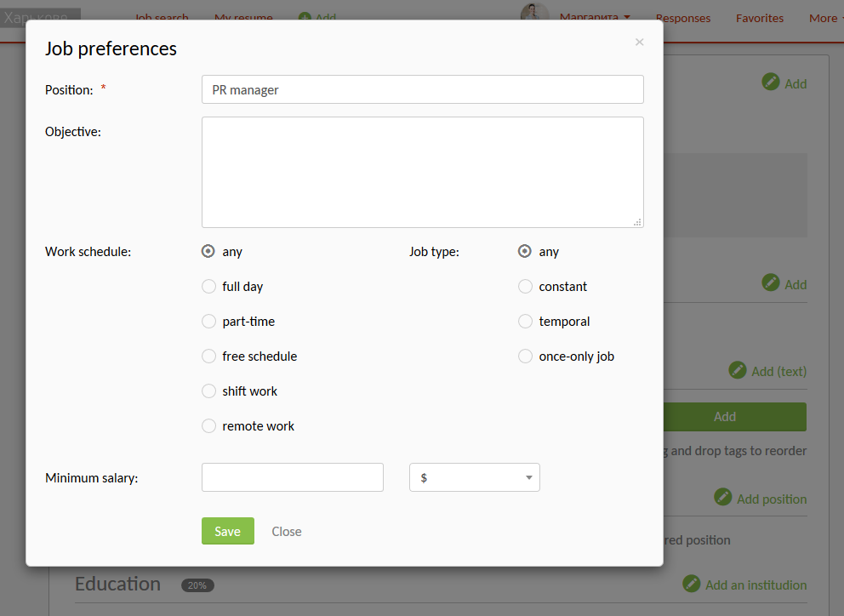Screen dimensions: 844x616
Task: Open the Responses tab
Action: click(682, 18)
